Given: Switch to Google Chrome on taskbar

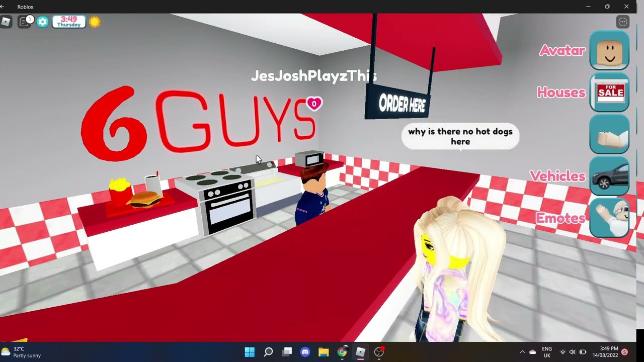Looking at the screenshot, I should pos(342,352).
